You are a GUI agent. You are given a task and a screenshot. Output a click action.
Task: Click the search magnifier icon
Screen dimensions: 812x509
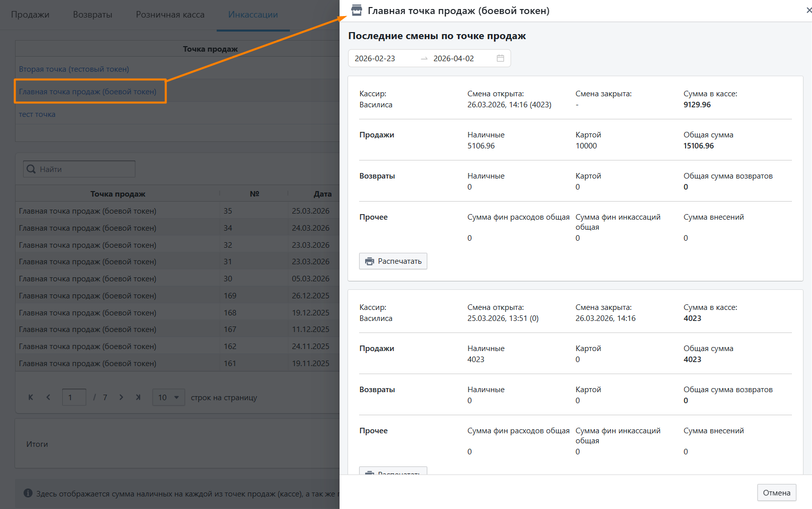click(31, 169)
